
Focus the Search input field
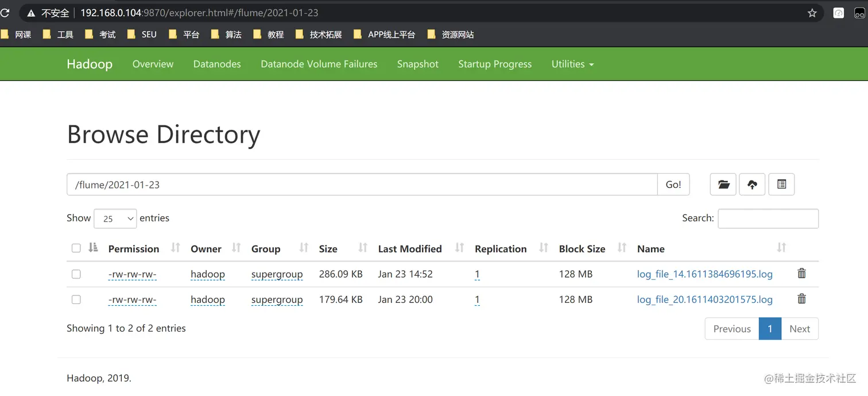pyautogui.click(x=768, y=218)
